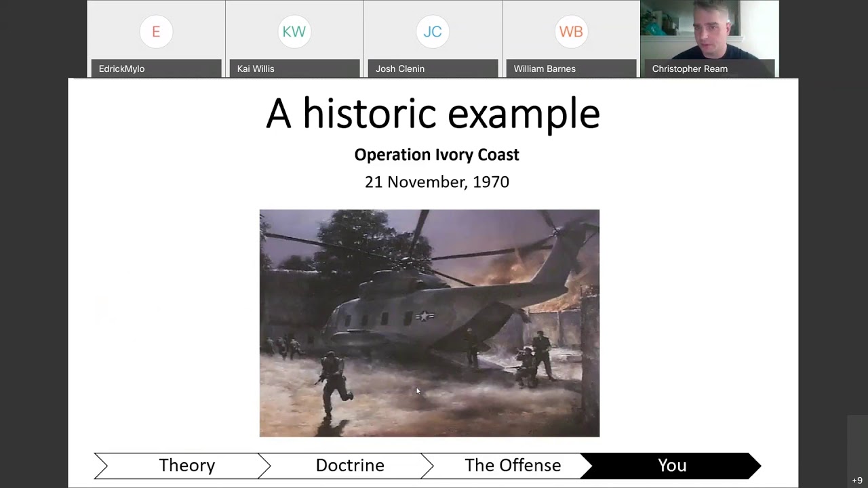Click the '21 November, 1970' date text
The image size is (868, 488).
pyautogui.click(x=437, y=182)
